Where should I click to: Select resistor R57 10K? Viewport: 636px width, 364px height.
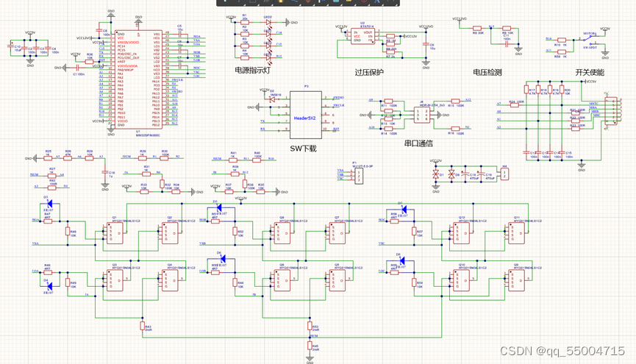(x=414, y=232)
